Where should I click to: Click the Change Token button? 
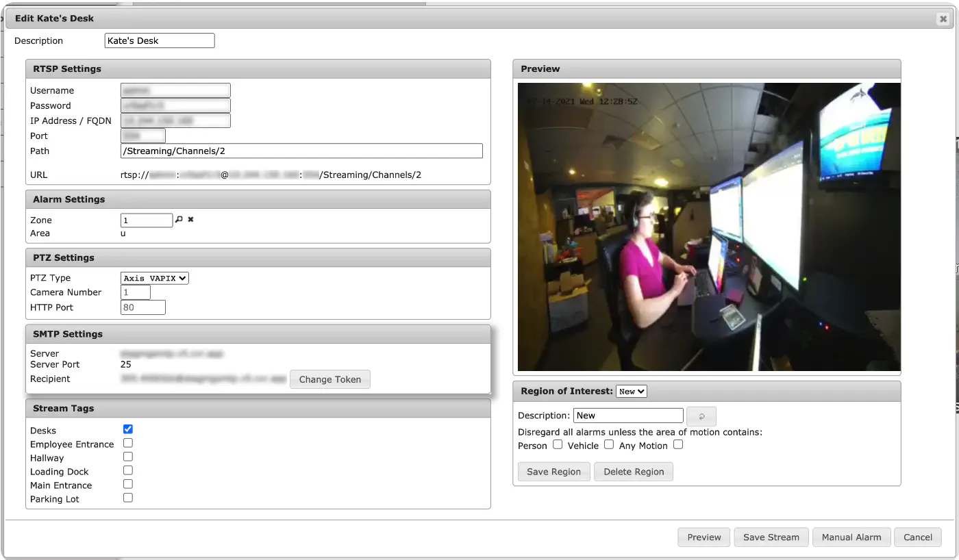pos(330,379)
